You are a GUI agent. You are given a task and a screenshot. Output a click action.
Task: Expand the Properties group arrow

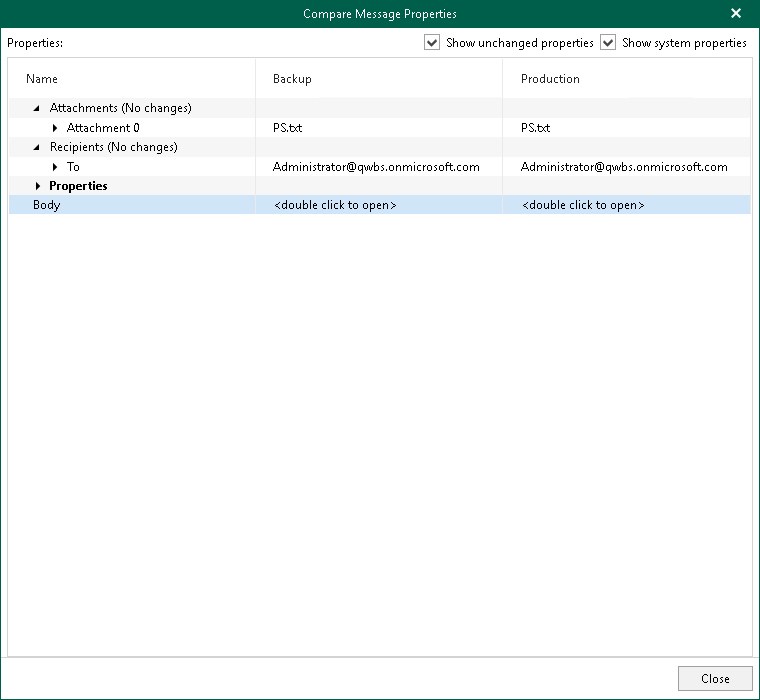pyautogui.click(x=38, y=186)
